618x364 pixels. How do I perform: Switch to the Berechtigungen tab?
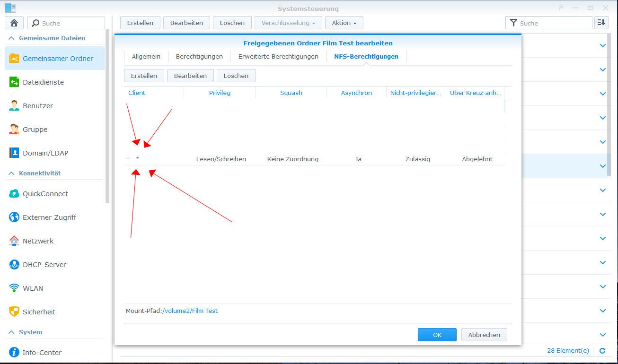[x=199, y=56]
